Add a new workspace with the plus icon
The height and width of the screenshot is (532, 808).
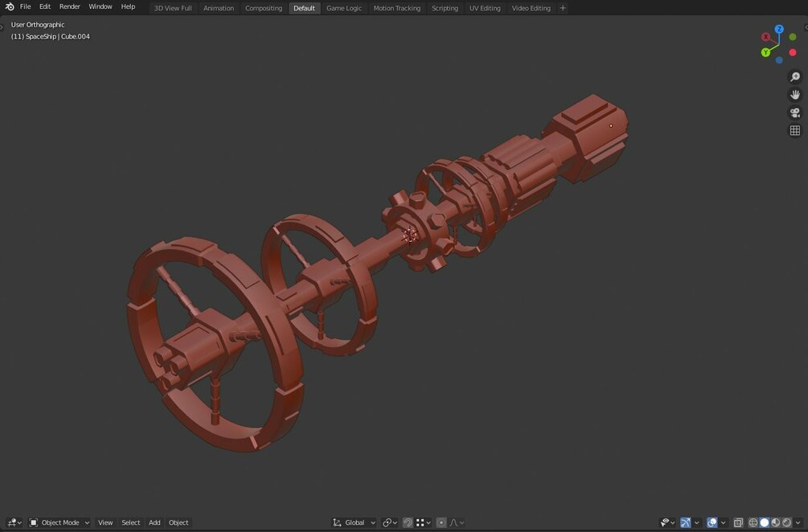click(563, 8)
